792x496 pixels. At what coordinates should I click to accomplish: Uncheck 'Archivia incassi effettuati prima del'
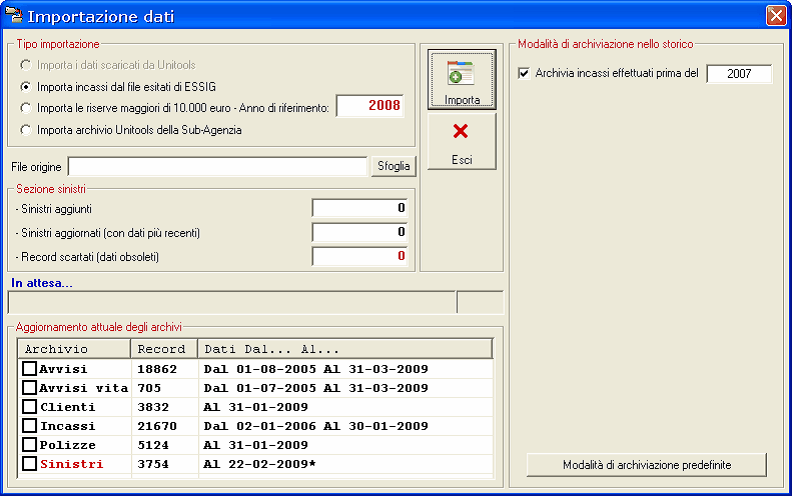coord(525,74)
